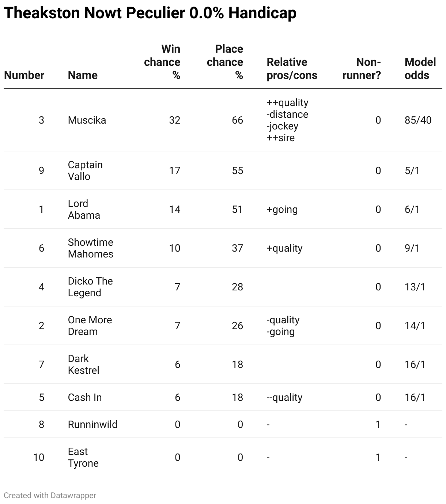The image size is (446, 504).
Task: Click the Theakston Nowt Peculier title
Action: [x=150, y=14]
